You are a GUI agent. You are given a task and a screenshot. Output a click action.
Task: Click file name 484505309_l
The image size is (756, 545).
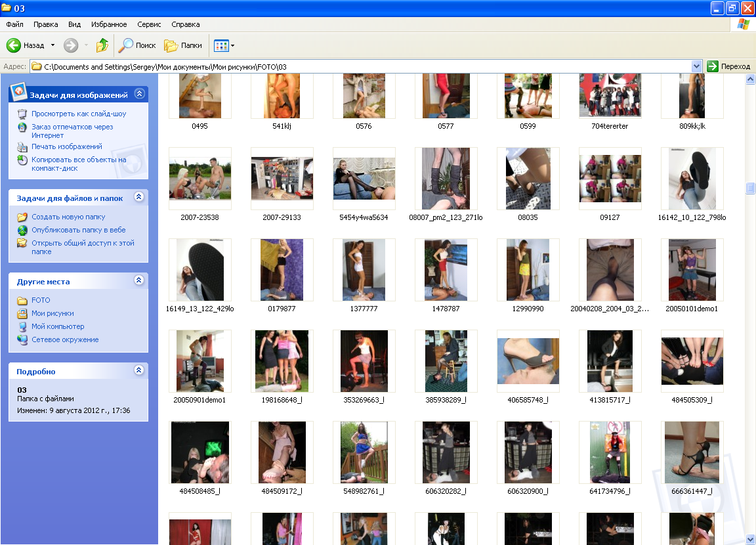tap(692, 400)
